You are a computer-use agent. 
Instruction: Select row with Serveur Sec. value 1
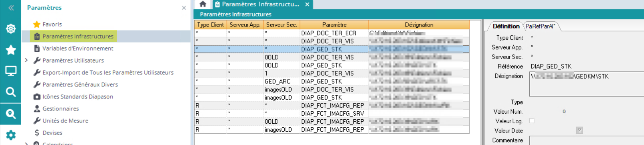click(x=332, y=73)
